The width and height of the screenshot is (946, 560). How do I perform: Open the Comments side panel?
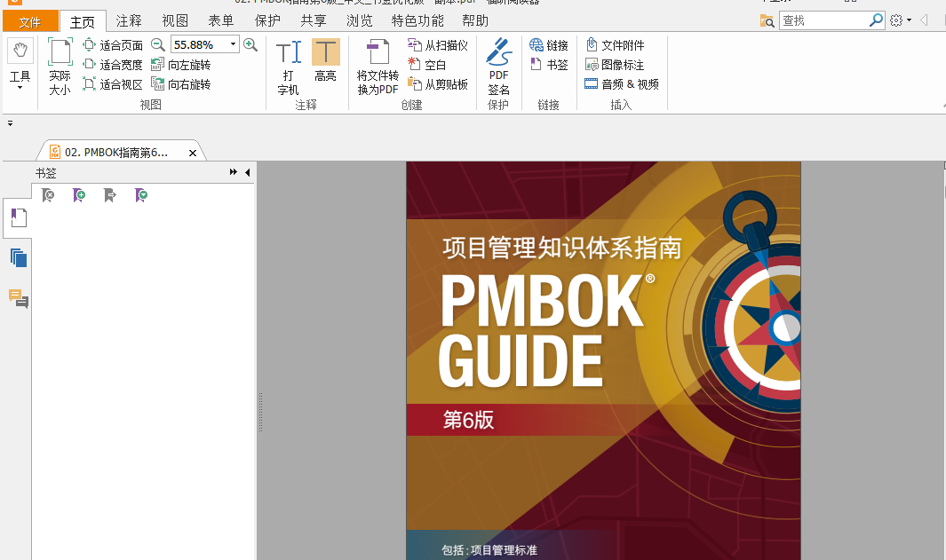point(19,298)
